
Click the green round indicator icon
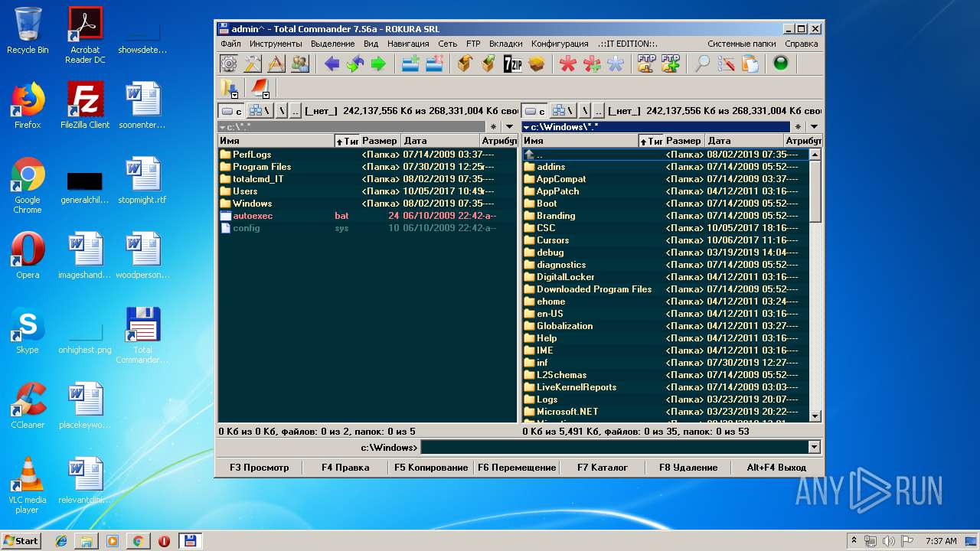[x=781, y=64]
